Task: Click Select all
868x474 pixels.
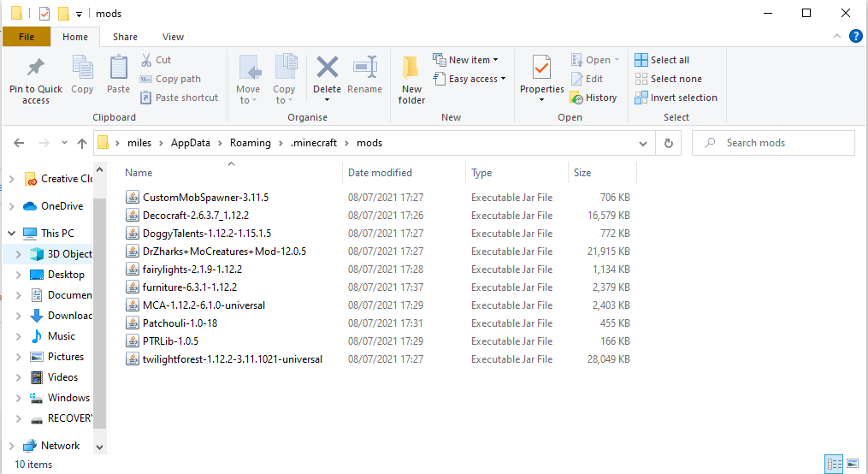Action: coord(662,60)
